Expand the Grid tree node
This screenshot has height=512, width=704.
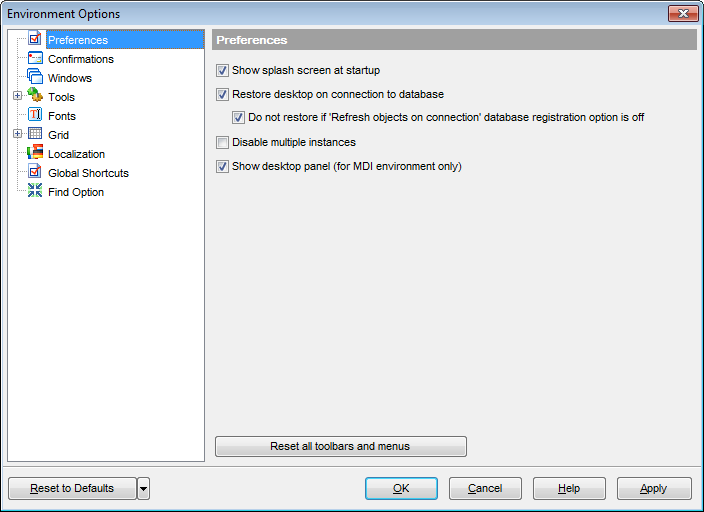point(17,134)
